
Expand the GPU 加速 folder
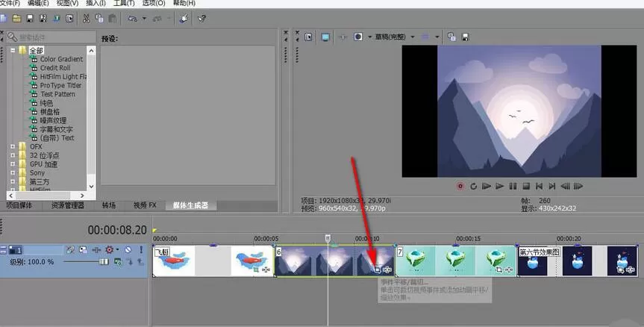tap(13, 164)
